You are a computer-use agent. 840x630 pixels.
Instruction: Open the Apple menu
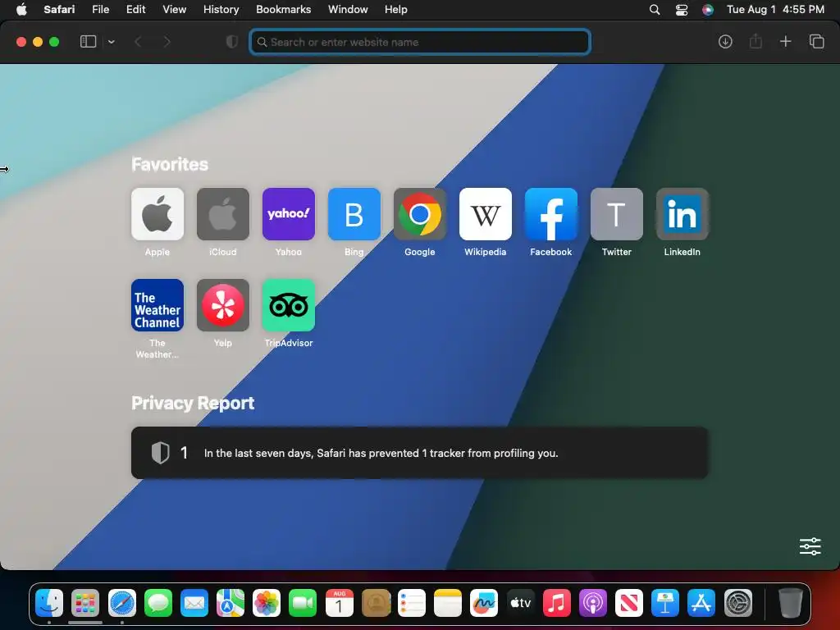point(21,9)
